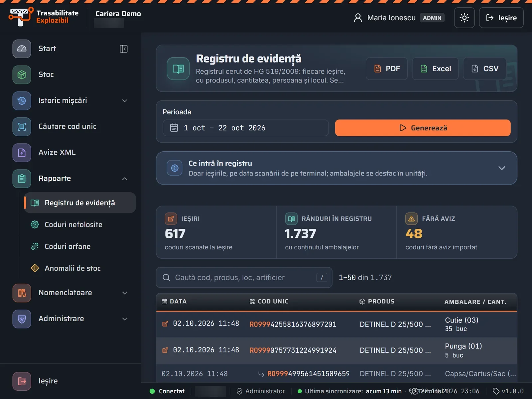Open Avize XML file icon

coord(22,153)
